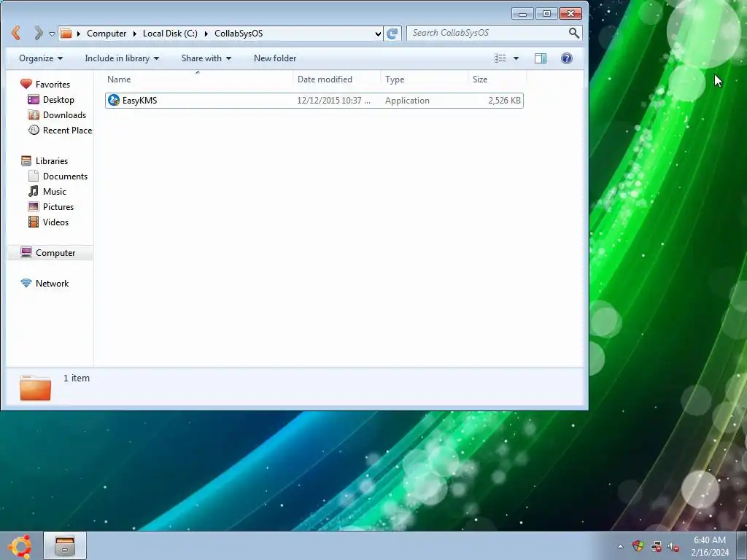Open the Start menu orb

coord(20,546)
